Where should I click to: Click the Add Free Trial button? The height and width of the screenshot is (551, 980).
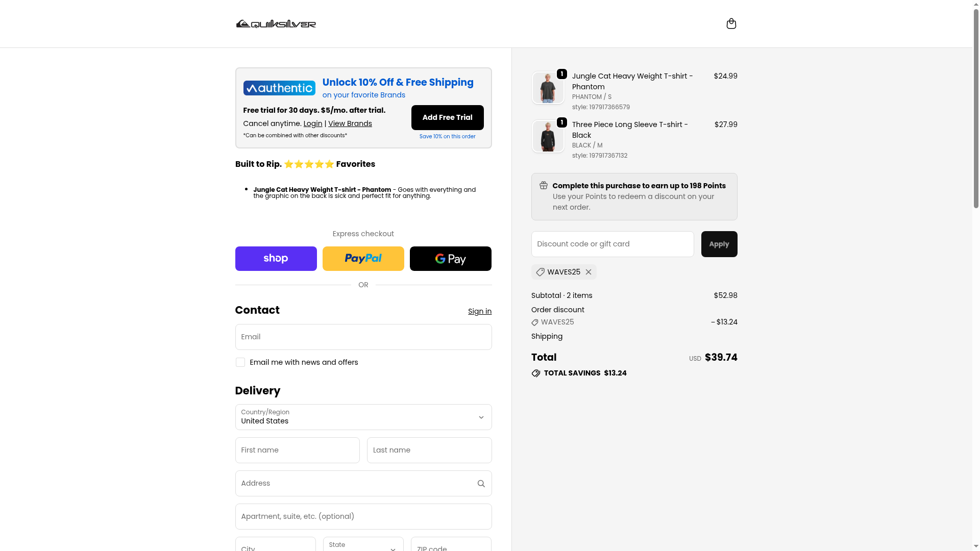click(447, 117)
